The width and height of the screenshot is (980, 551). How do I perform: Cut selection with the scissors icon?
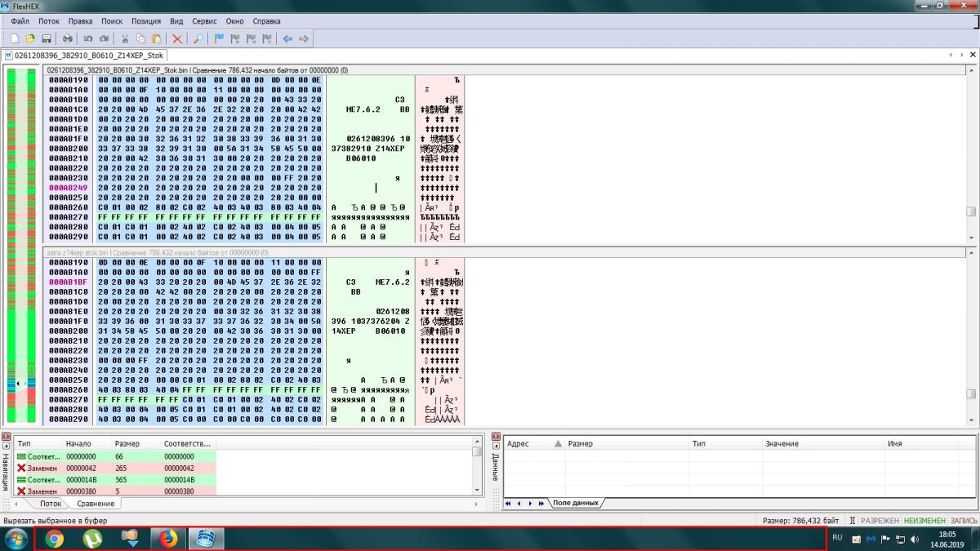[125, 38]
